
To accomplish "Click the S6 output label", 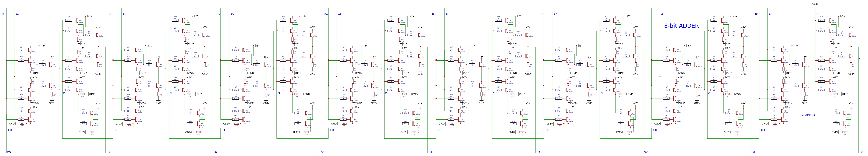I will tap(215, 152).
